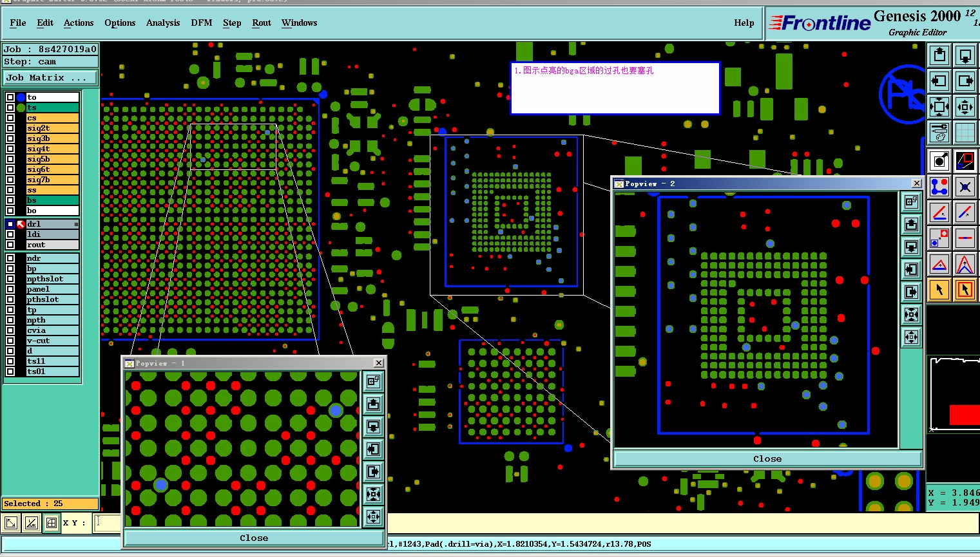Toggle the checkbox for layer drl
The height and width of the screenshot is (557, 980).
click(10, 224)
